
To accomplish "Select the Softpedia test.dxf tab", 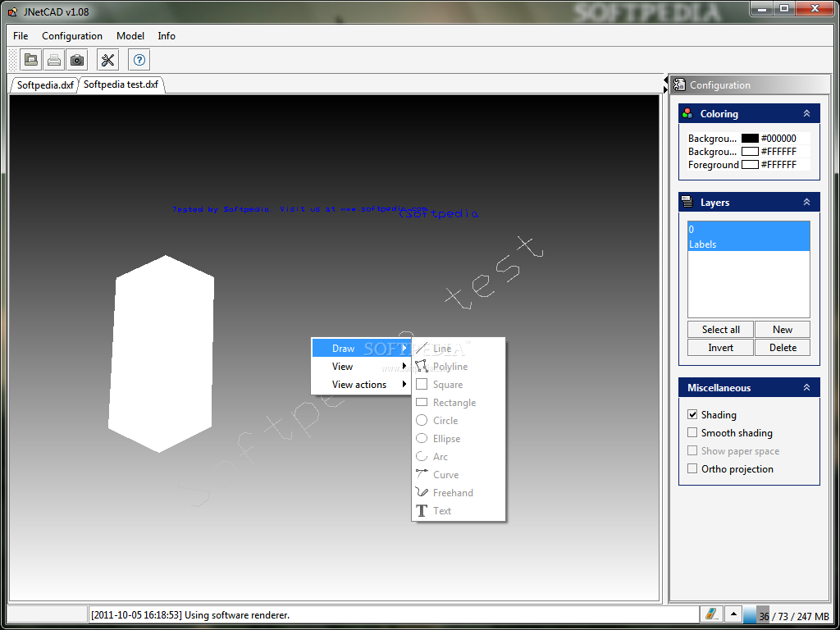I will coord(121,84).
